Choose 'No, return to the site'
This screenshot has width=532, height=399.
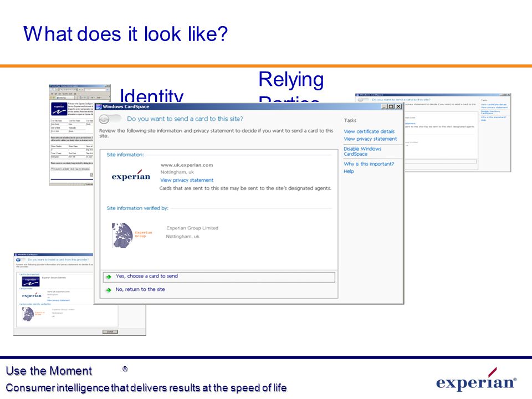coord(140,289)
